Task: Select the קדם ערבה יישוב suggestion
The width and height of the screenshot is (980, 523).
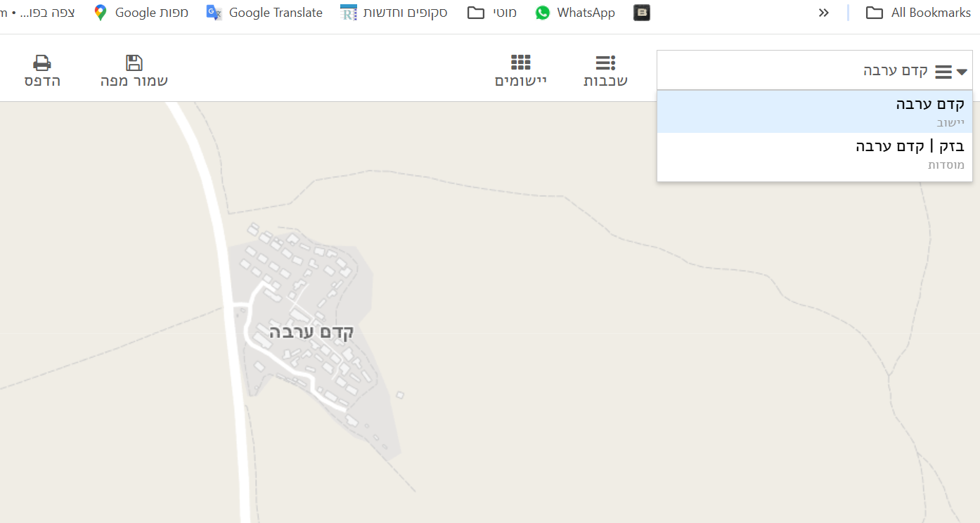Action: [x=814, y=112]
